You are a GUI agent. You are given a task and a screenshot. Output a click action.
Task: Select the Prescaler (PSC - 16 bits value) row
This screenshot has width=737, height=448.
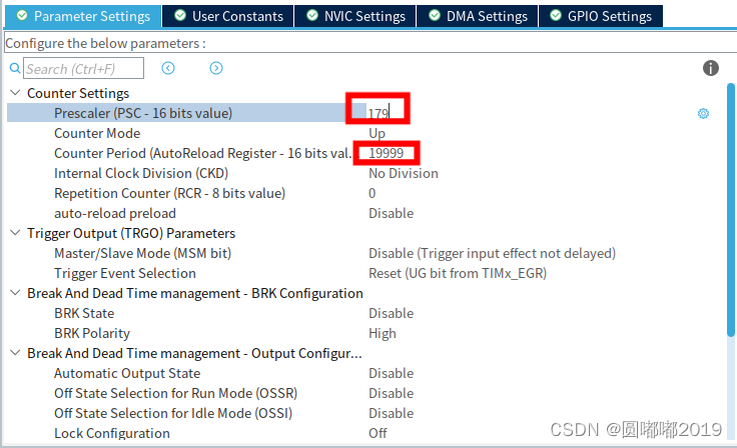[186, 113]
